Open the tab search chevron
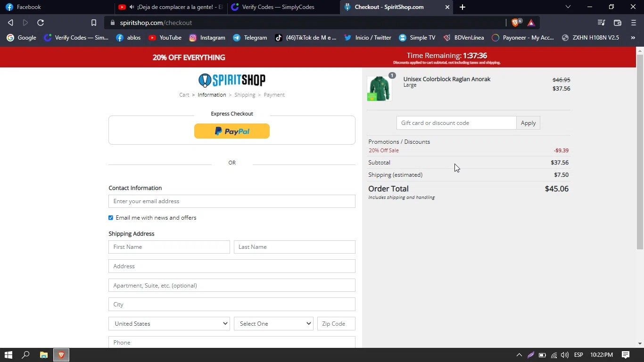644x362 pixels. pos(568,7)
